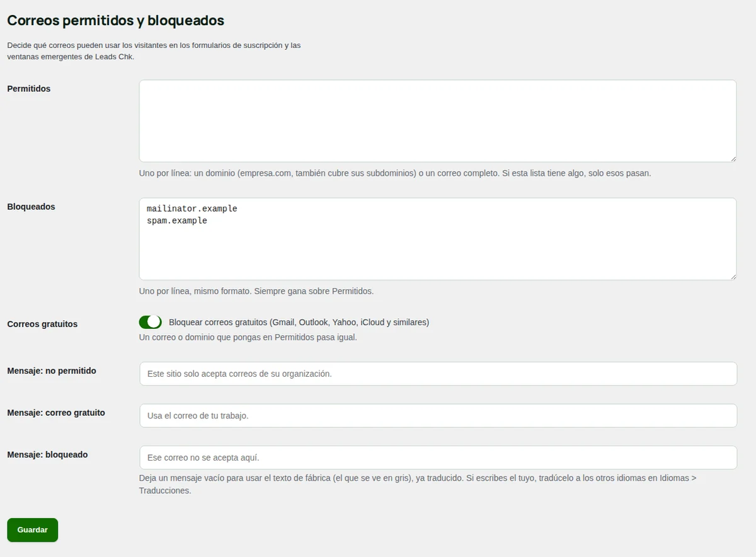756x557 pixels.
Task: Click the 'Uno por línea: un dominio' help text
Action: [x=395, y=173]
